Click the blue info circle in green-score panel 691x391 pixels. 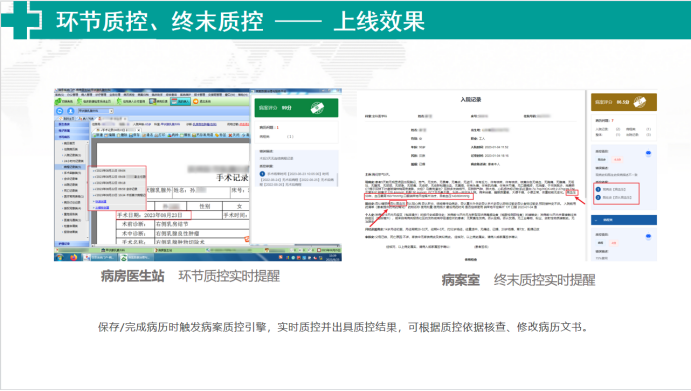point(262,174)
